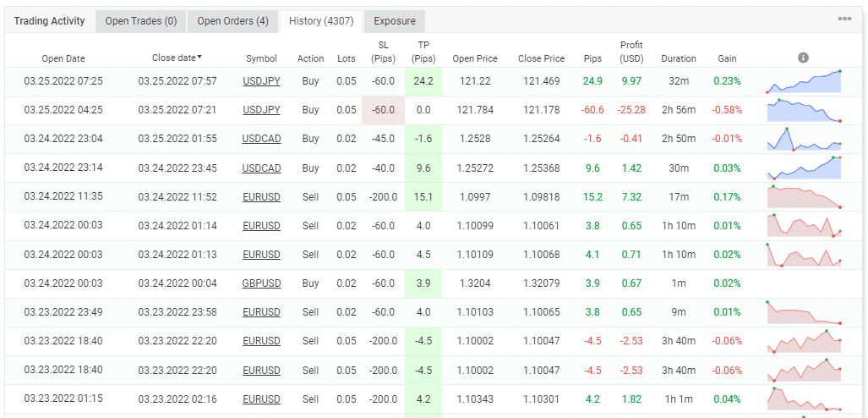The image size is (868, 418).
Task: Click close price 1.10301
Action: click(542, 399)
